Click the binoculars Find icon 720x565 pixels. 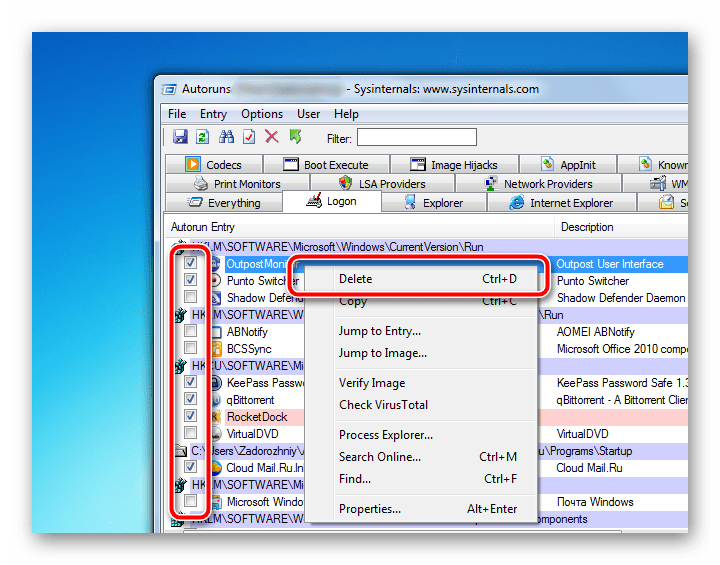point(226,137)
